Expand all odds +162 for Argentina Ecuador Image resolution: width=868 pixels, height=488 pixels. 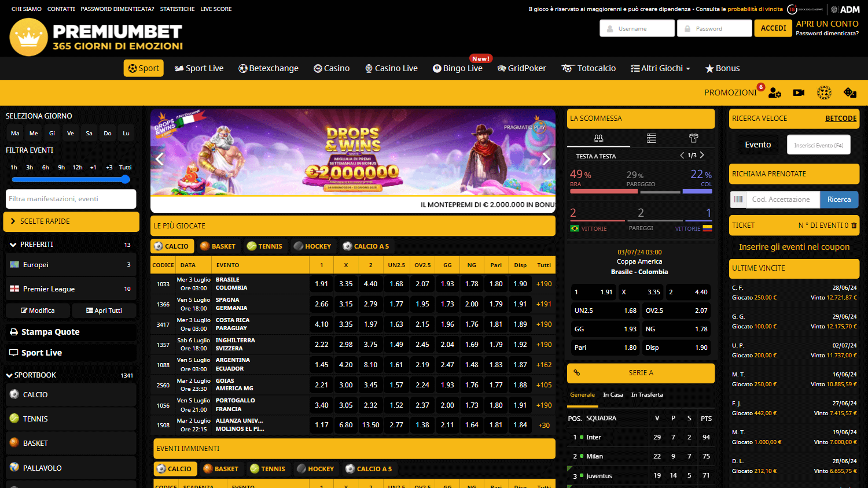point(544,365)
